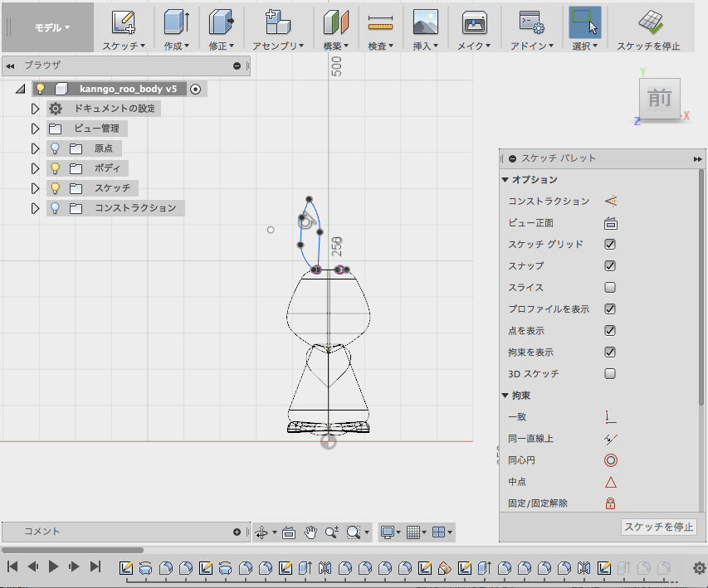Expand the コンストラクション tree node
The width and height of the screenshot is (708, 588).
(x=35, y=208)
